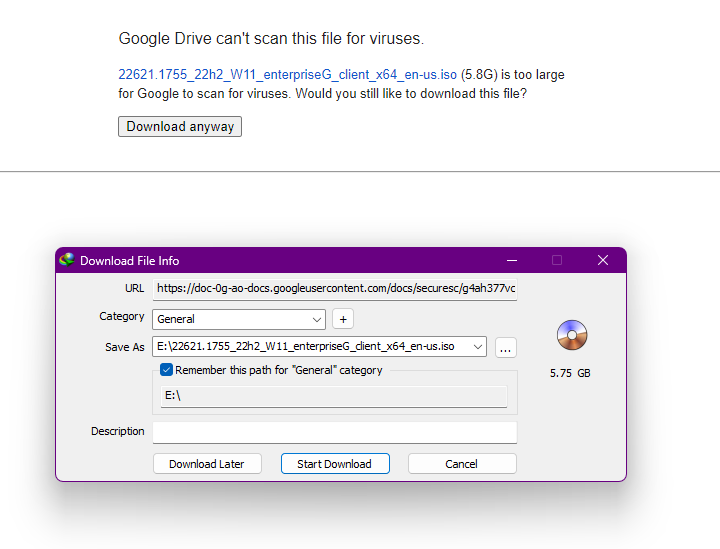Click the Save As file name text
The width and height of the screenshot is (720, 549).
point(305,346)
